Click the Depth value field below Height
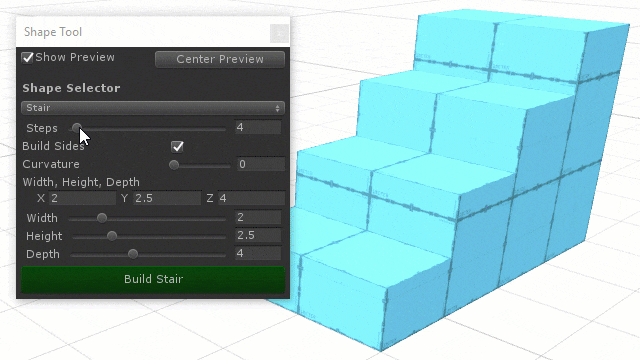640x360 pixels. tap(258, 253)
